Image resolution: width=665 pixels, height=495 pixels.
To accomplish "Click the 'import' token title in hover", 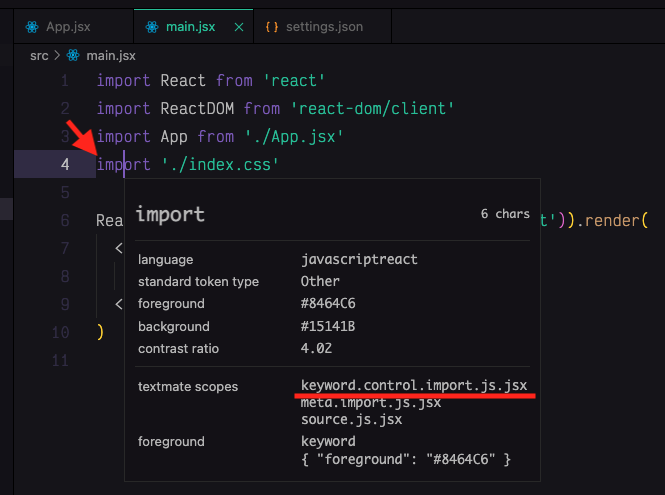I will [170, 214].
